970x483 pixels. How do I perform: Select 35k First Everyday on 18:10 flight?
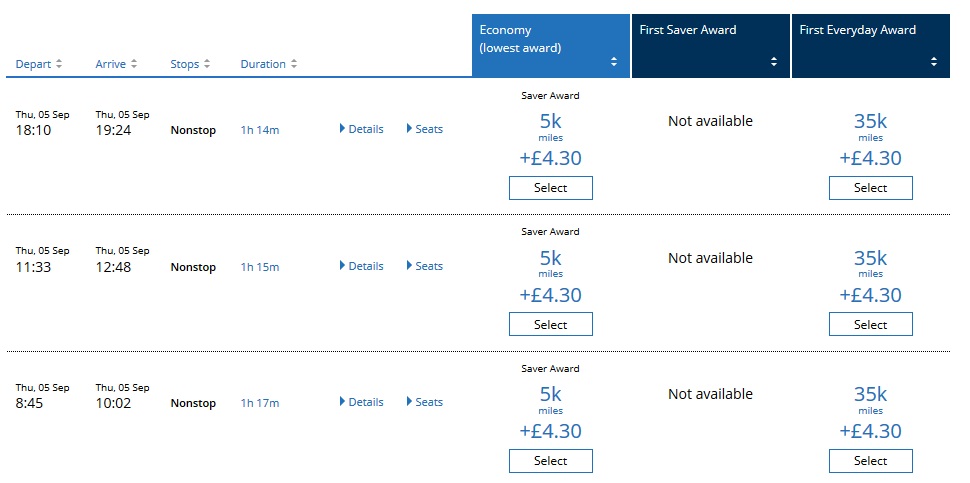870,188
